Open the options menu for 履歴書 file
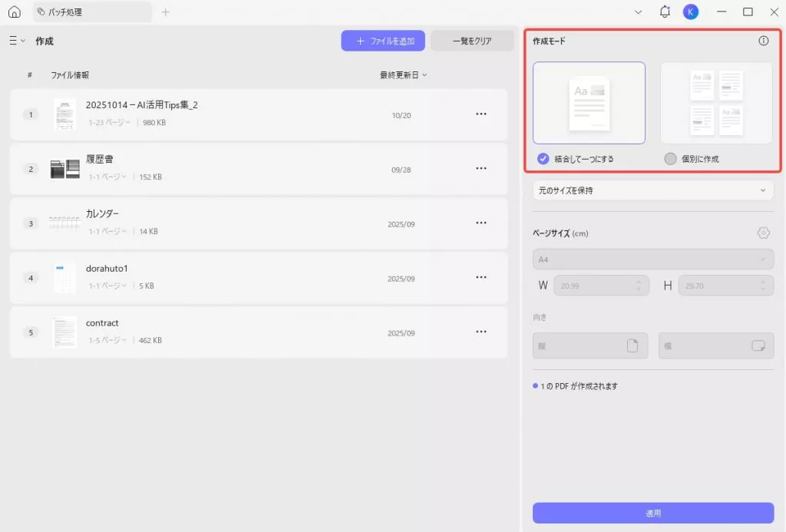The image size is (786, 532). 481,168
